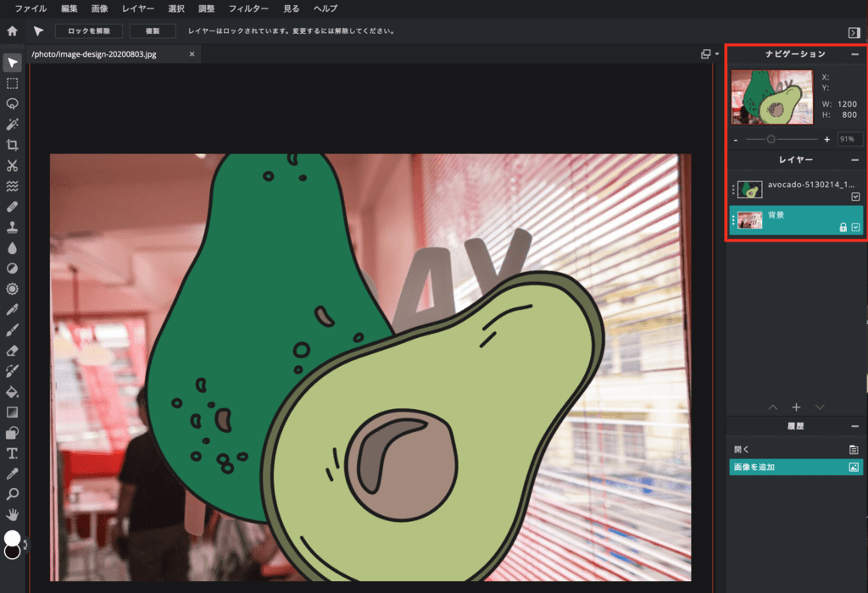Click the lock icon on the 背景 layer
Screen dimensions: 868x593
pyautogui.click(x=843, y=227)
